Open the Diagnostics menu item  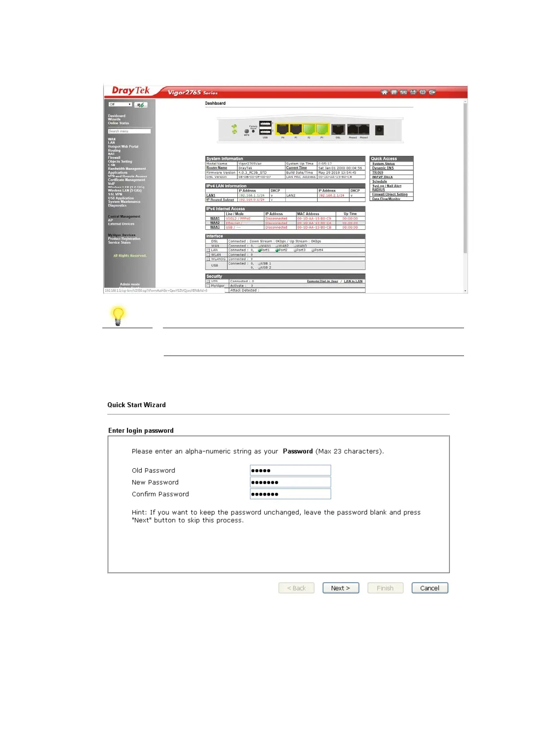(x=117, y=205)
